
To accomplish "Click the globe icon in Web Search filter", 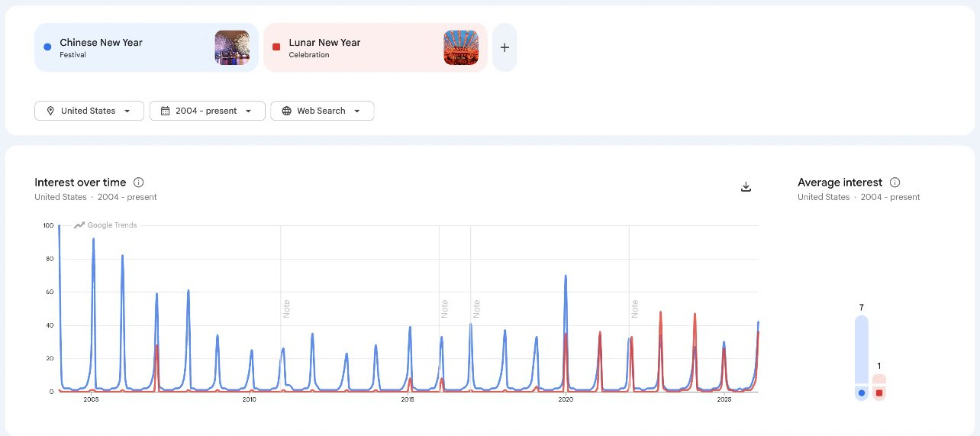I will (x=287, y=111).
